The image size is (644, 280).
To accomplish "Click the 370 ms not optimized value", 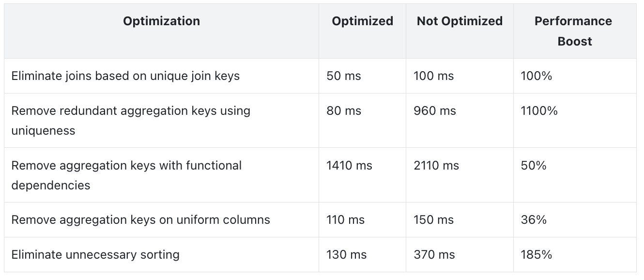I will [434, 255].
